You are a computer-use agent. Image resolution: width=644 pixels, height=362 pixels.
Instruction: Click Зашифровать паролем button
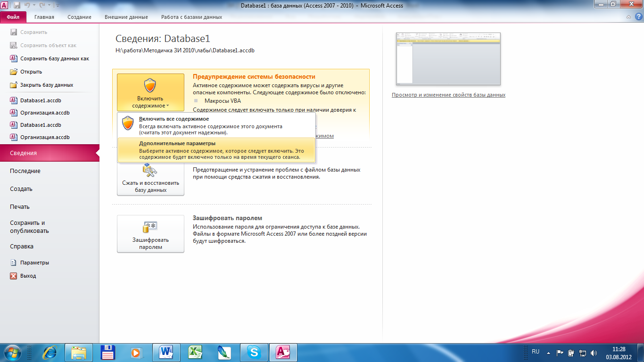(150, 234)
